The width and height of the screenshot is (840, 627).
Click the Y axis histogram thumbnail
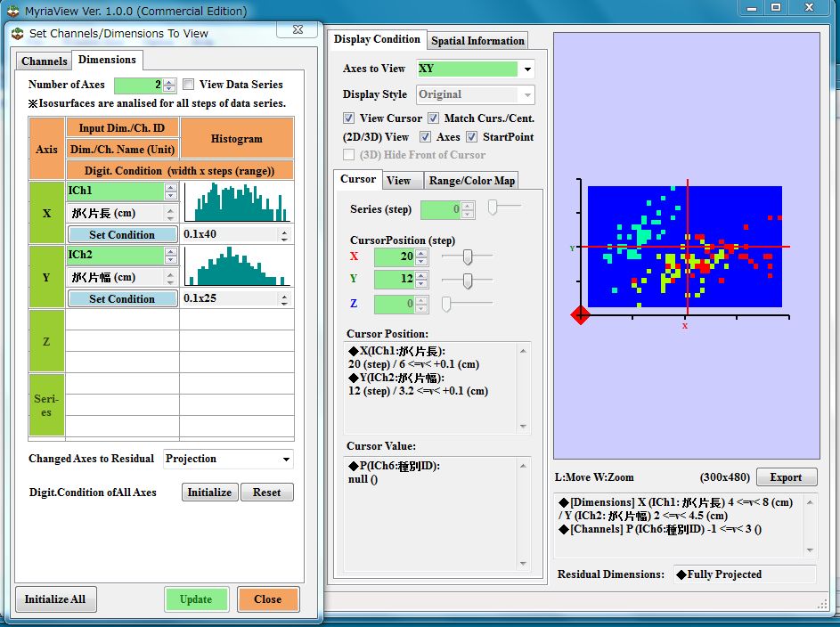(237, 266)
